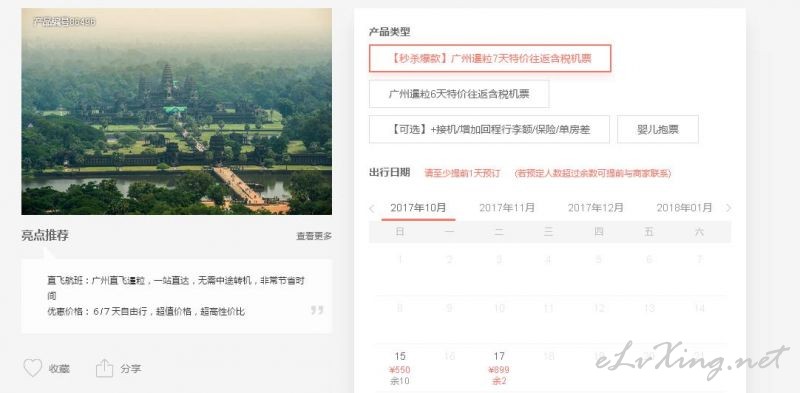
Task: Switch to the 2017年12月 tab
Action: [x=595, y=208]
